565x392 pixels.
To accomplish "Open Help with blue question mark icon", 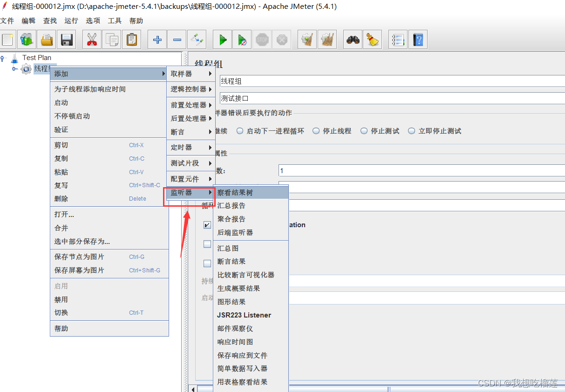I will (x=418, y=40).
